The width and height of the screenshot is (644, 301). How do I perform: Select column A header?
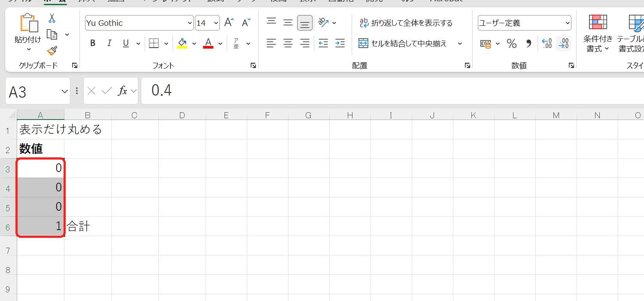click(40, 115)
